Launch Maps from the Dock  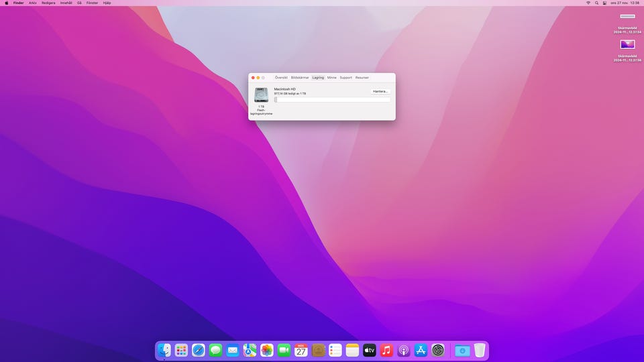250,350
